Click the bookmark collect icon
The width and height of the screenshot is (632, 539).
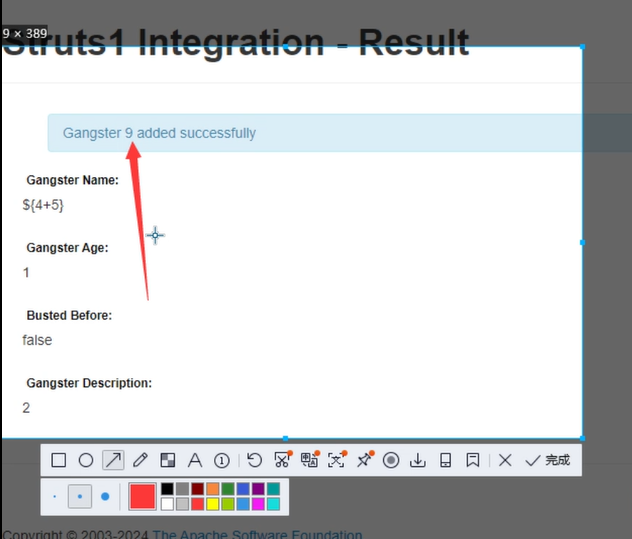click(x=472, y=460)
